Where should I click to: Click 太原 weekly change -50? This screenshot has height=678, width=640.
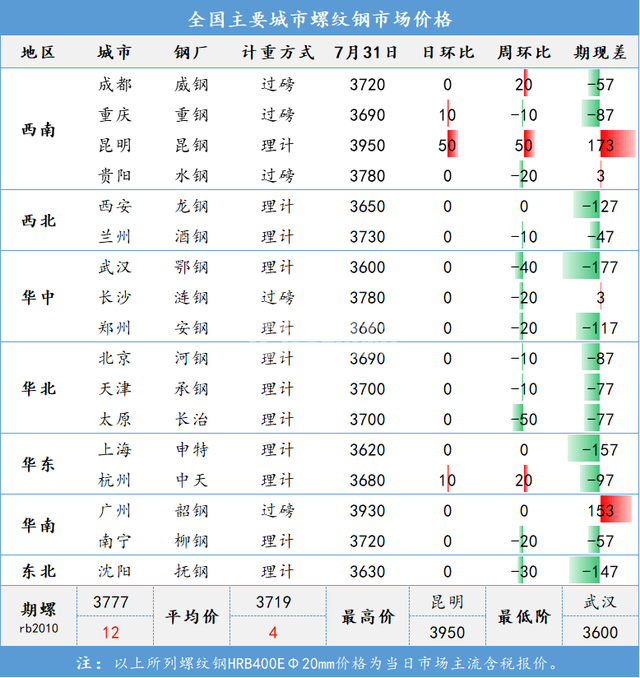pyautogui.click(x=524, y=419)
